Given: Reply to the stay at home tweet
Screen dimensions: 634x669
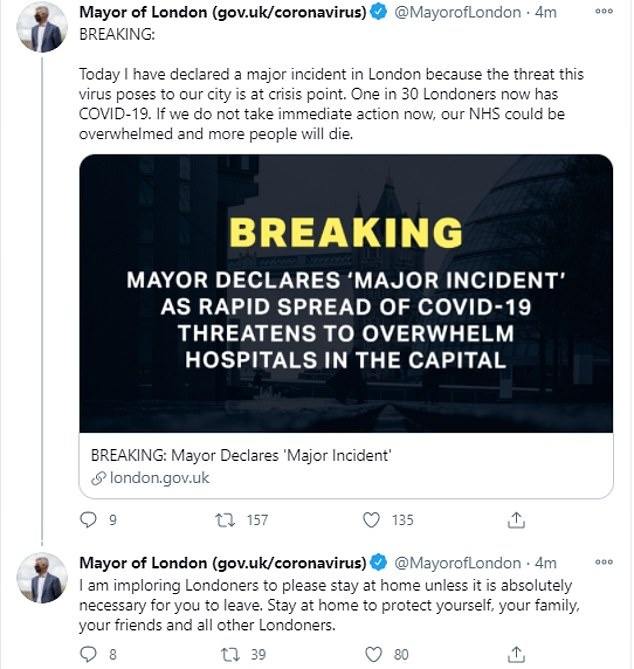Looking at the screenshot, I should click(x=89, y=654).
